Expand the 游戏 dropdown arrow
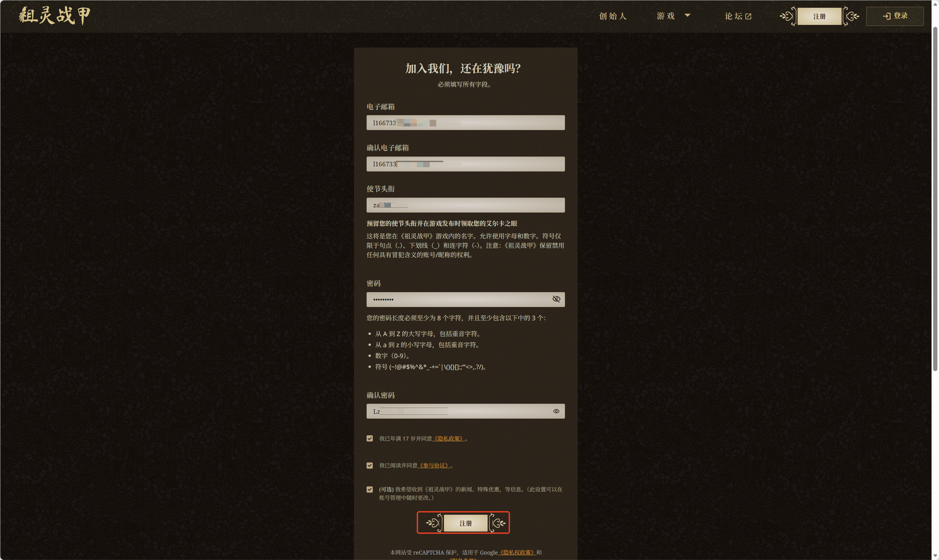This screenshot has height=560, width=939. (687, 16)
